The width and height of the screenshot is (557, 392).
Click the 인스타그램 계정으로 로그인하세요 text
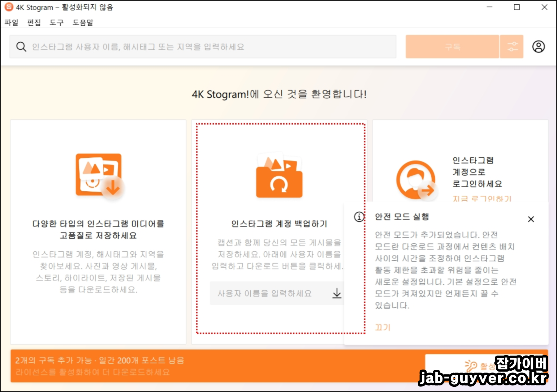coord(477,172)
